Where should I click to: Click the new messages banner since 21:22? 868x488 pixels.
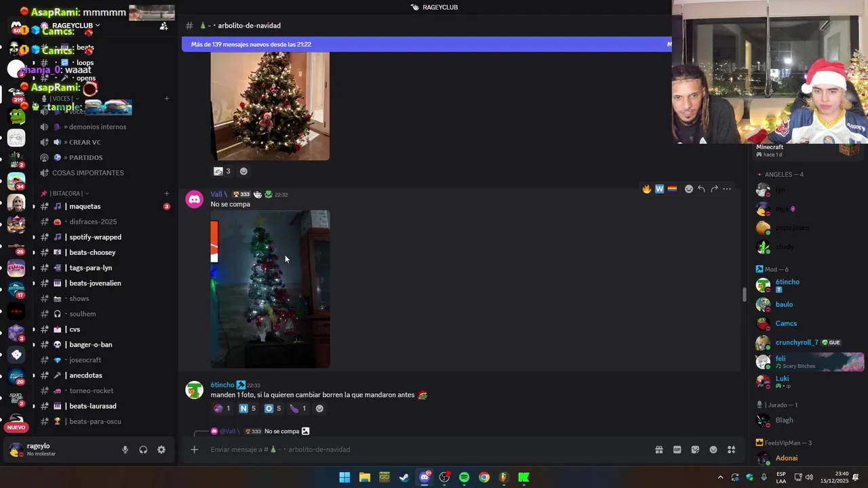click(427, 45)
